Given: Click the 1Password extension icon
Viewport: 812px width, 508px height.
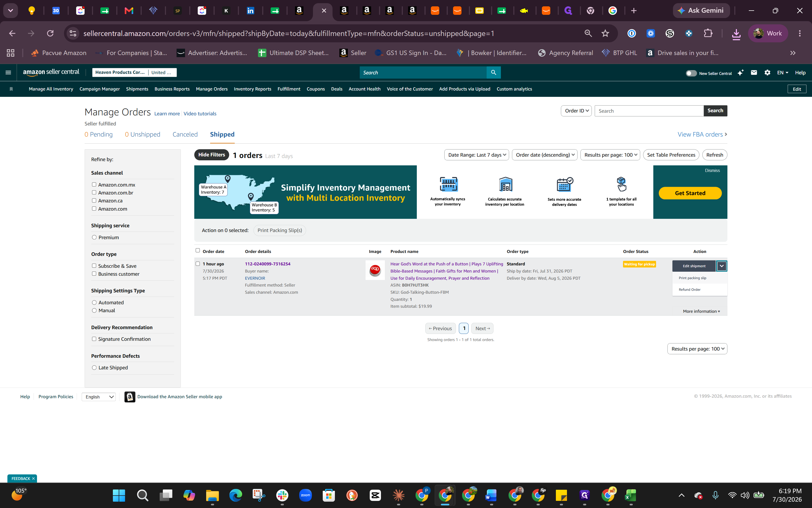Looking at the screenshot, I should click(632, 33).
